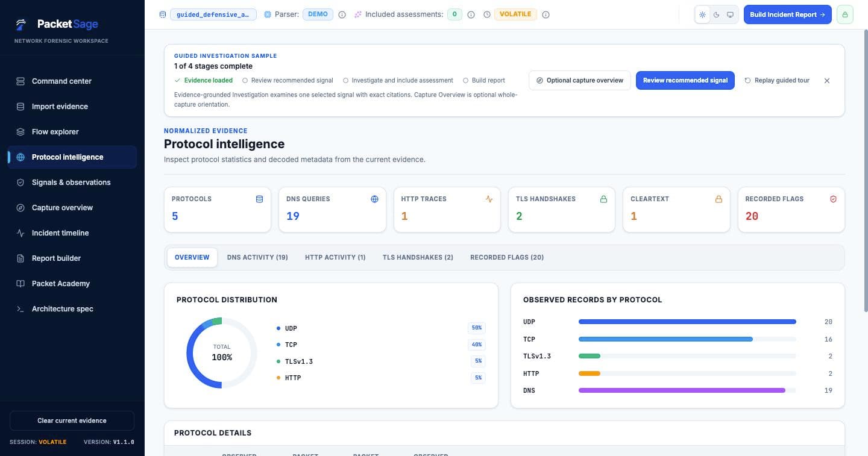Select system theme monitor icon

click(x=731, y=14)
